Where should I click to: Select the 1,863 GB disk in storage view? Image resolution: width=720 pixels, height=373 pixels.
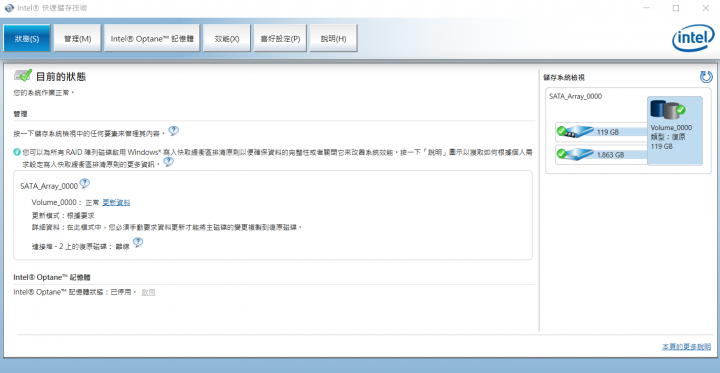click(601, 155)
